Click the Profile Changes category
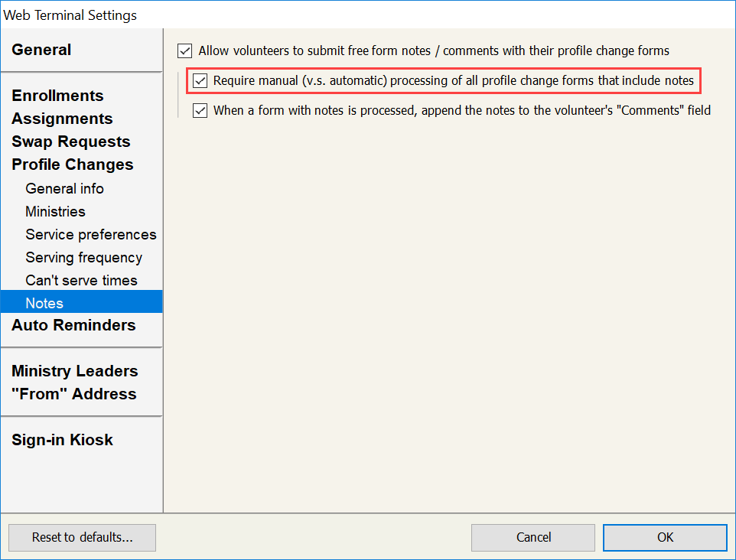Screen dimensions: 736x560 click(72, 164)
